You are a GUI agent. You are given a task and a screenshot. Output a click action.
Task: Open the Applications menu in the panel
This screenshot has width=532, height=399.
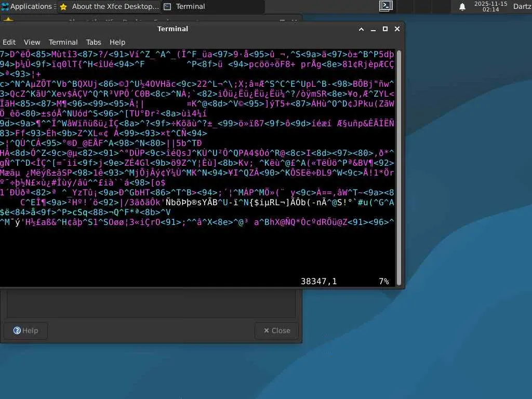click(28, 6)
